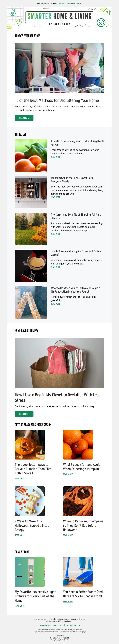Open the fall yard cleanup image
The image size is (119, 644).
tap(31, 229)
